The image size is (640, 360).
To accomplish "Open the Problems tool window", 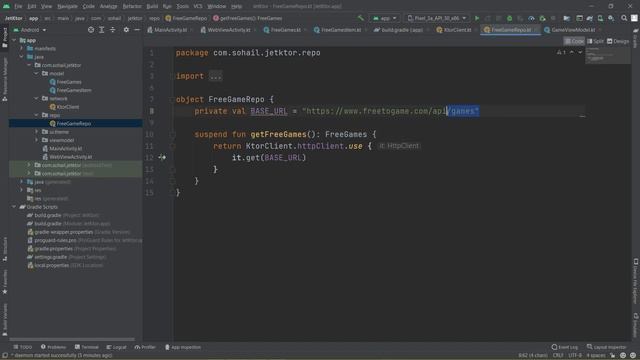I will tap(53, 347).
